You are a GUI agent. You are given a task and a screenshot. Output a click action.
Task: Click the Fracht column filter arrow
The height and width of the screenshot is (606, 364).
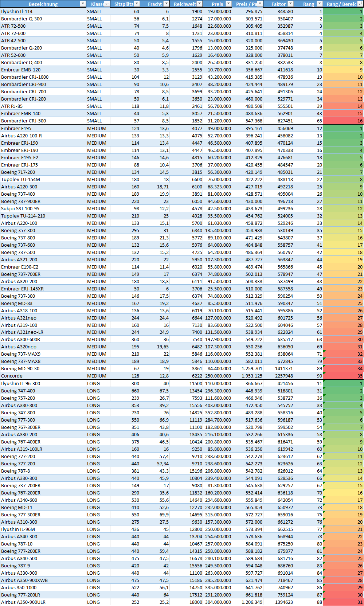[x=166, y=4]
